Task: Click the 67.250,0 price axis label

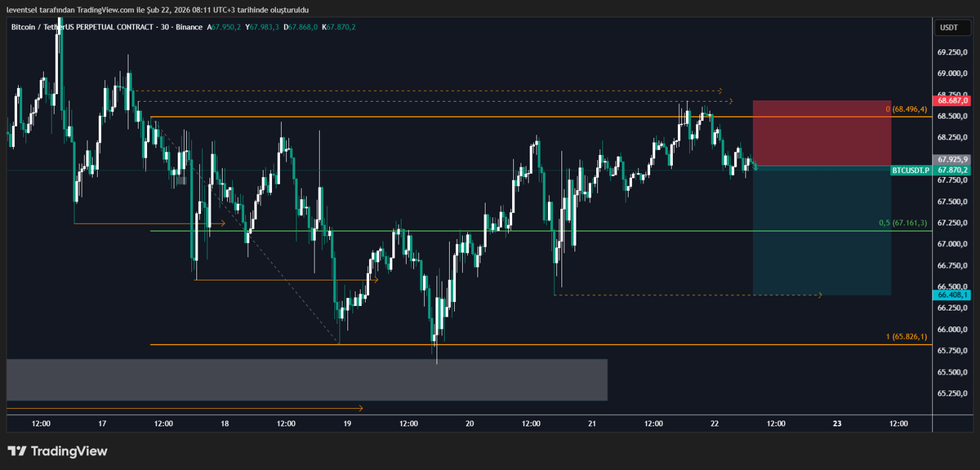Action: coord(953,223)
